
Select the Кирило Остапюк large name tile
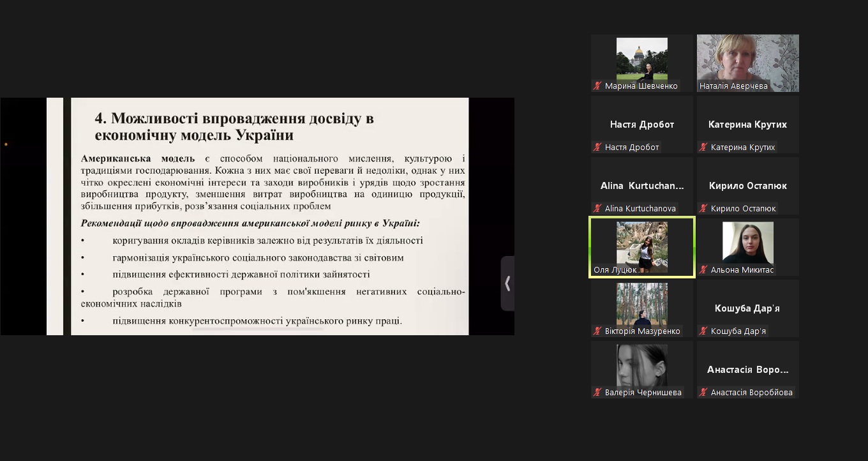tap(747, 186)
